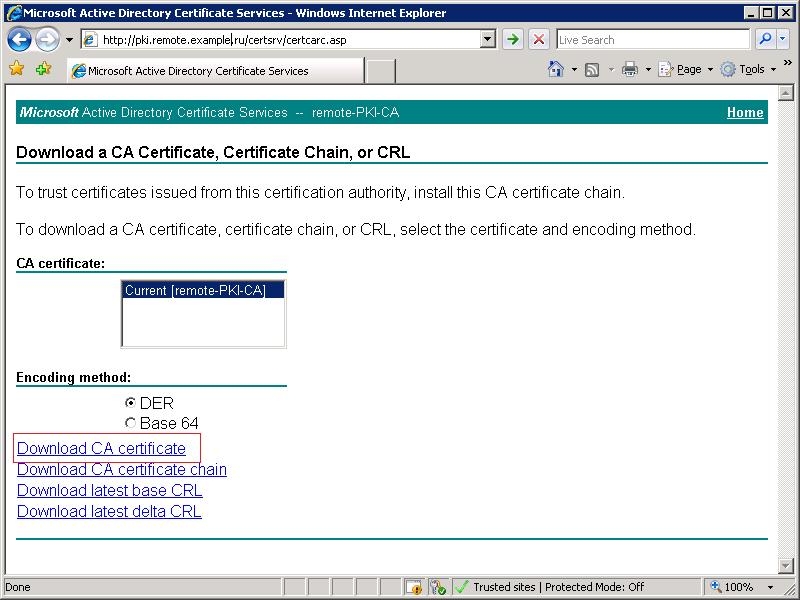The height and width of the screenshot is (600, 800).
Task: Click the Favorites Center star icon
Action: (17, 68)
